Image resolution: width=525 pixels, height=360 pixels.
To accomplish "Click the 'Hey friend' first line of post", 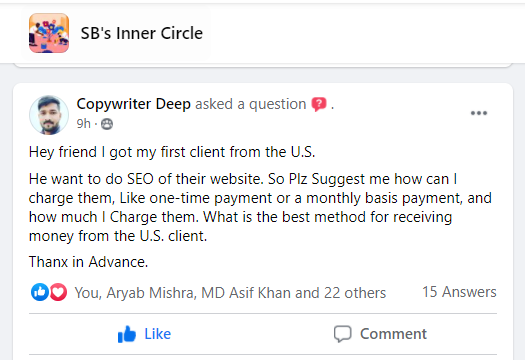I will click(172, 152).
